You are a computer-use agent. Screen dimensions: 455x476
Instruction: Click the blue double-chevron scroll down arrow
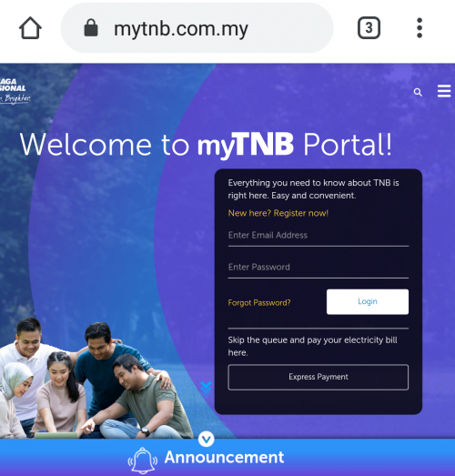[x=206, y=390]
